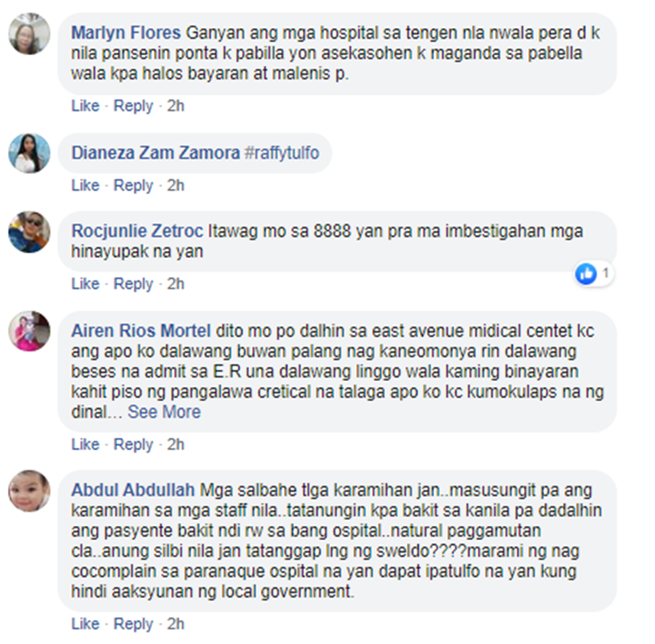
Task: Expand Airen Rios Mortel's comment with See More
Action: [x=164, y=412]
